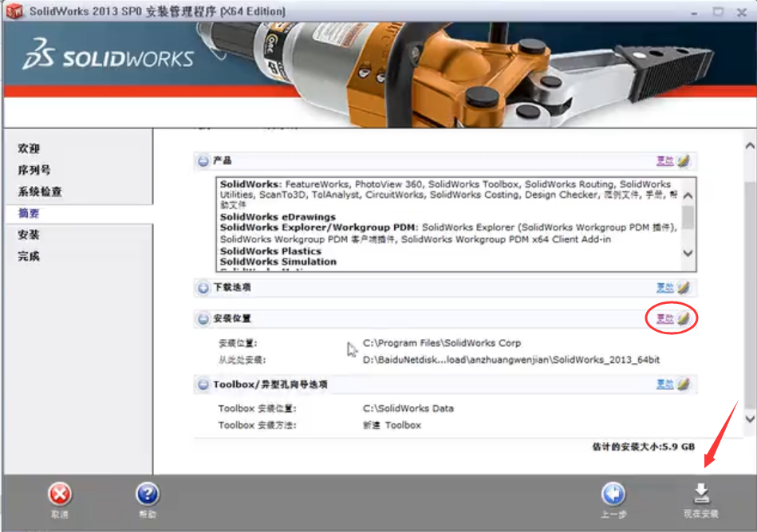Click pencil icon in the 安装位置 header
This screenshot has height=532, width=757.
coord(683,318)
